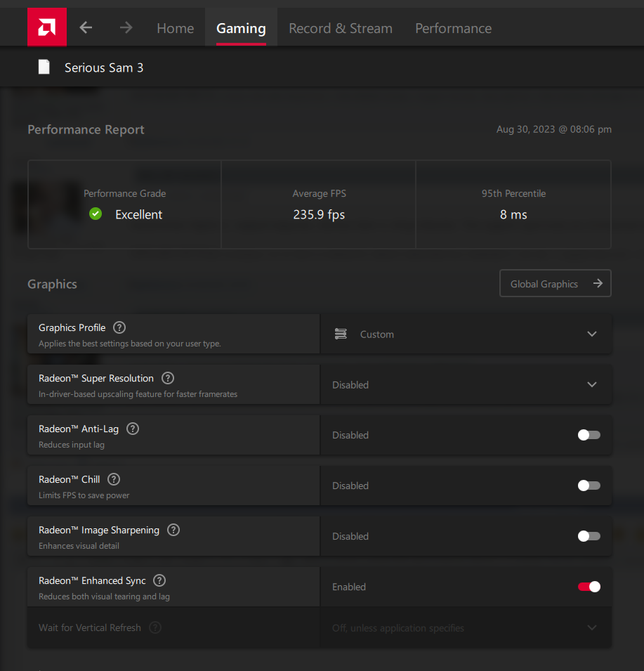Image resolution: width=644 pixels, height=671 pixels.
Task: Go back with the left arrow
Action: [86, 28]
